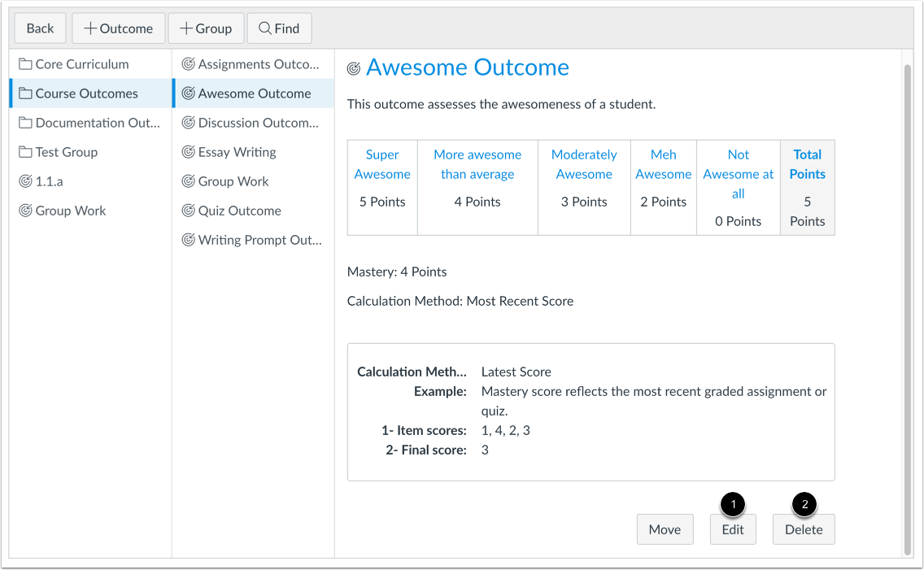Select the Essay Writing outcome
This screenshot has height=570, width=924.
[x=254, y=152]
